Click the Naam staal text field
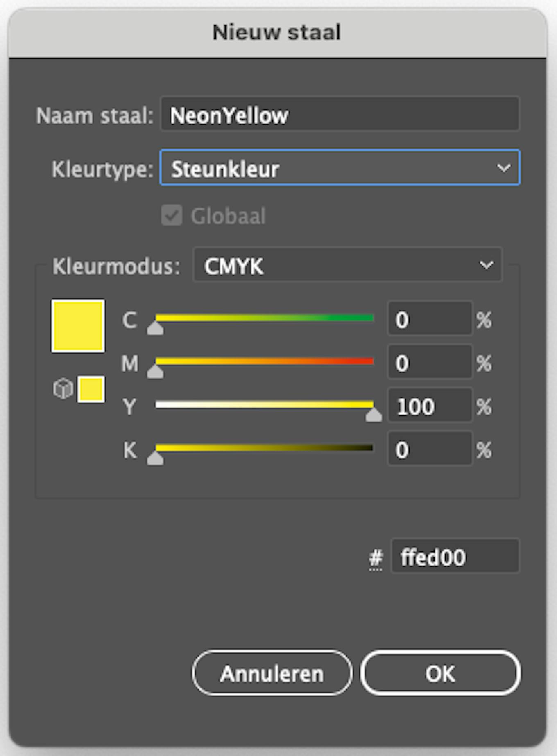This screenshot has height=756, width=557. 340,114
